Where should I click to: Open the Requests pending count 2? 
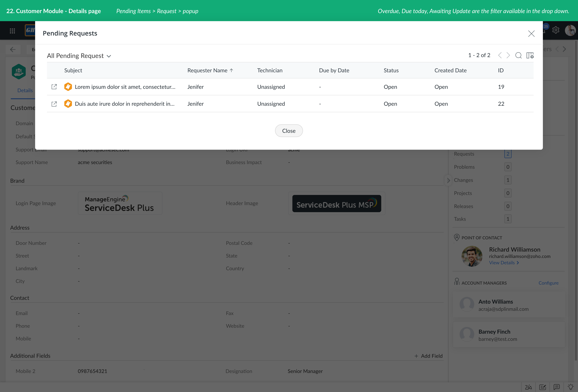pos(508,154)
